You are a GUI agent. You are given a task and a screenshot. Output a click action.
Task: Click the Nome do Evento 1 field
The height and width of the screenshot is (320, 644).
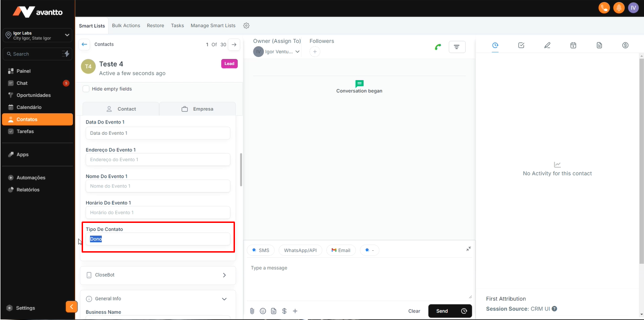click(x=158, y=186)
